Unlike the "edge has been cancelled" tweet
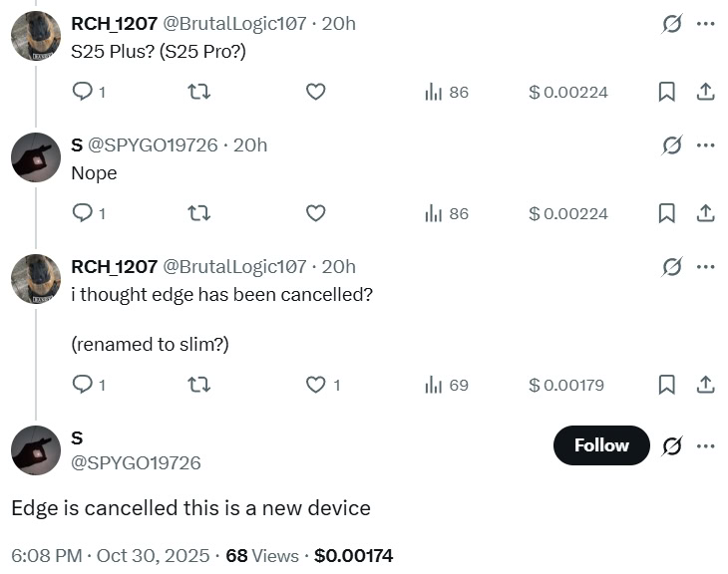This screenshot has height=574, width=728. tap(315, 385)
